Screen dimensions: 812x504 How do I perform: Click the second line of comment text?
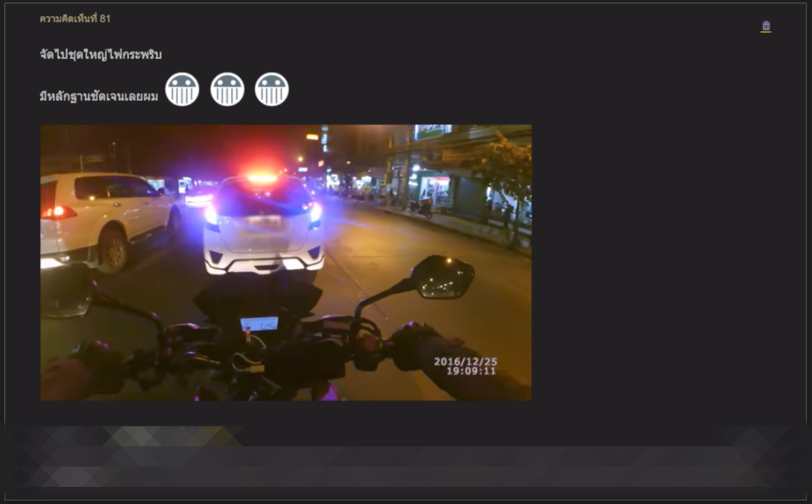coord(98,97)
